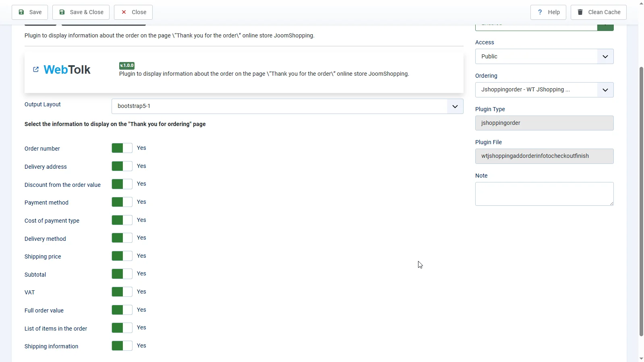Expand the Ordering dropdown
The width and height of the screenshot is (644, 362).
544,90
